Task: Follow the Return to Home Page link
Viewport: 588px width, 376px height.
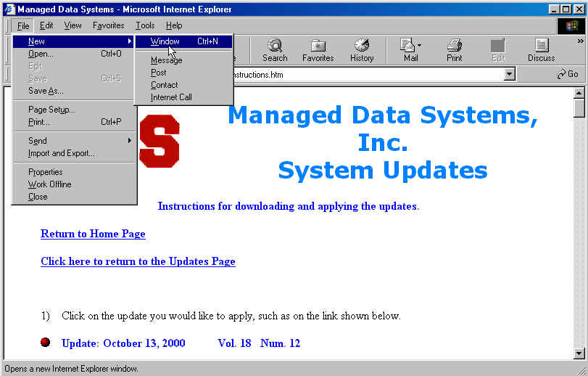Action: pos(93,234)
